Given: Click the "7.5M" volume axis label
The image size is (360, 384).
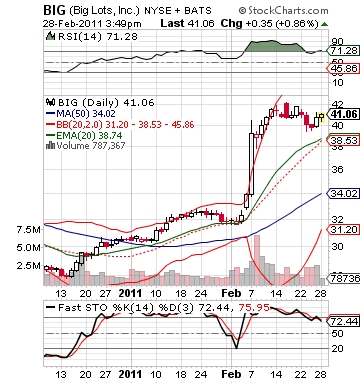Looking at the screenshot, I should tap(29, 230).
